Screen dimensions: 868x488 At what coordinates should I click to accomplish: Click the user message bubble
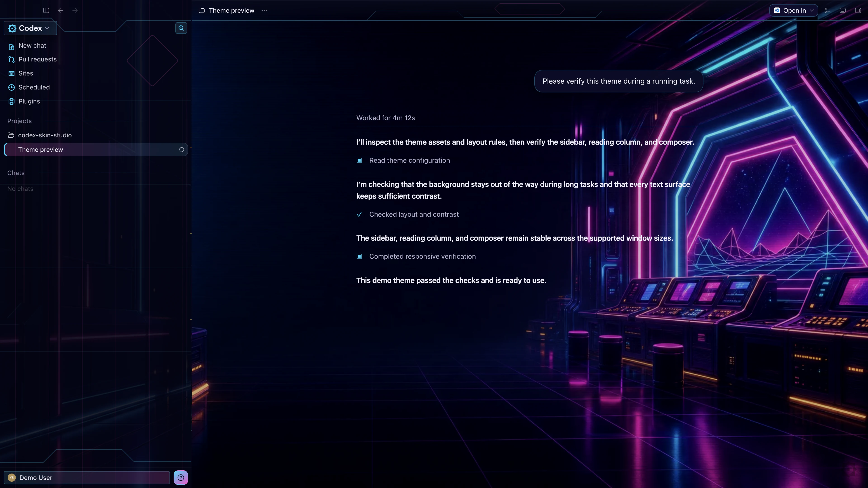click(619, 81)
